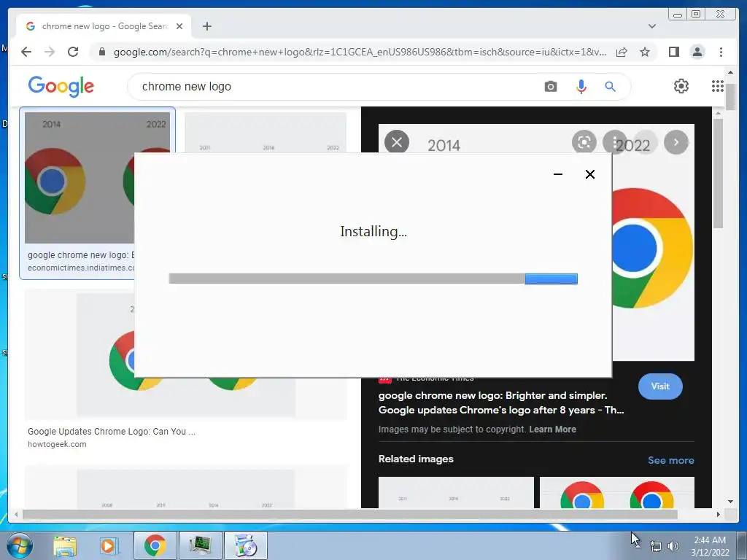The image size is (747, 560).
Task: Show next image in preview
Action: pos(676,142)
